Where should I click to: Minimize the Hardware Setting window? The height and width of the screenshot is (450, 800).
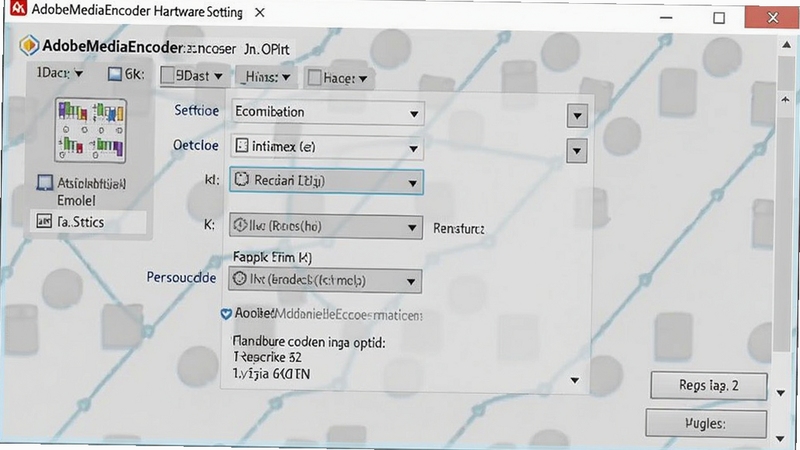pyautogui.click(x=666, y=17)
